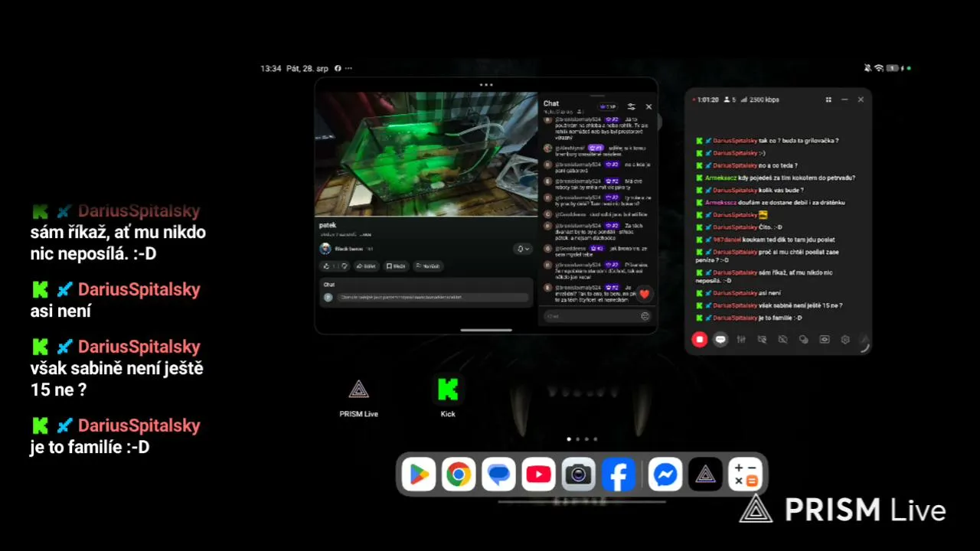The height and width of the screenshot is (551, 980).
Task: Like the video 'patek'
Action: [328, 266]
